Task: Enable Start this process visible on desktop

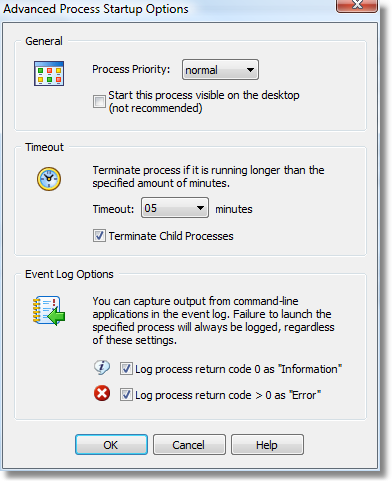Action: coord(99,101)
